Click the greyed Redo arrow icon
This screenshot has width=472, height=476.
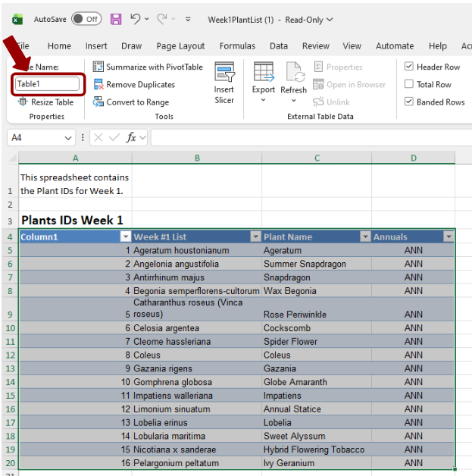click(x=162, y=19)
